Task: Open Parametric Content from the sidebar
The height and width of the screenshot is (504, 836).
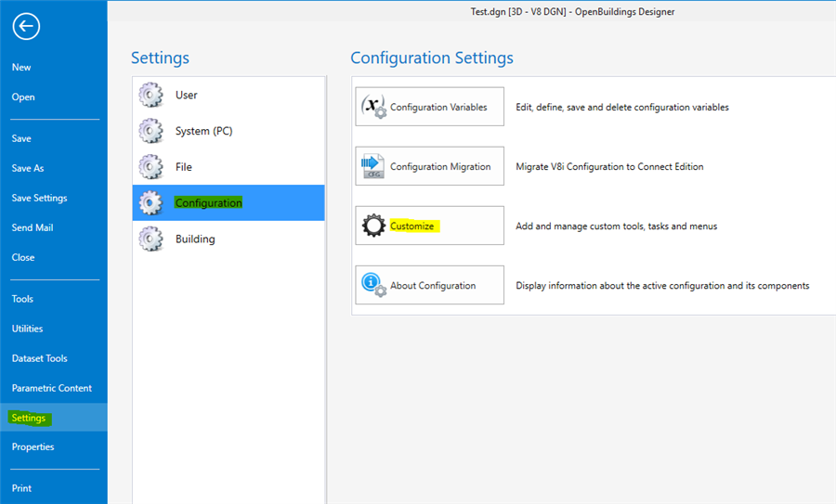Action: coord(53,388)
